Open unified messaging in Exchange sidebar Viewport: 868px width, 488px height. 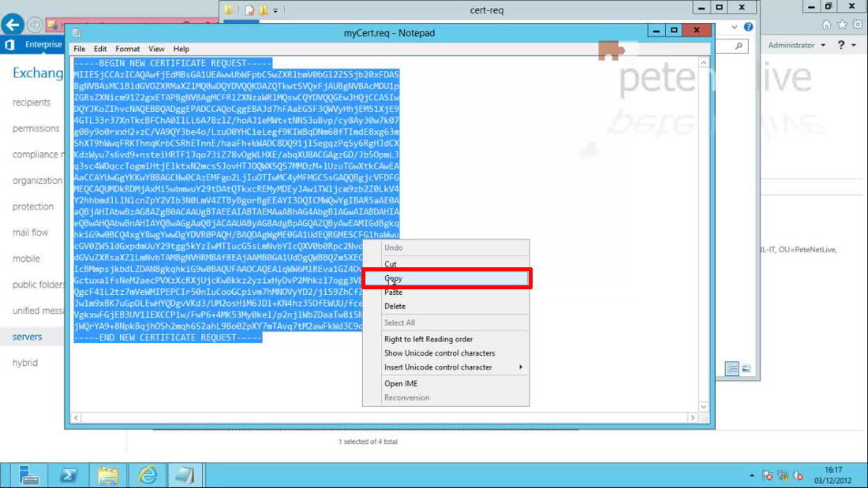tap(38, 311)
